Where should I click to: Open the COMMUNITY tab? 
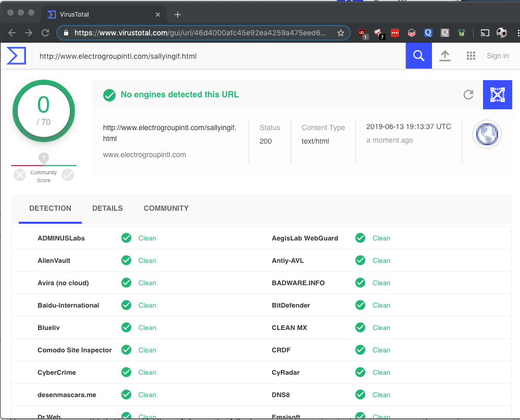tap(166, 208)
